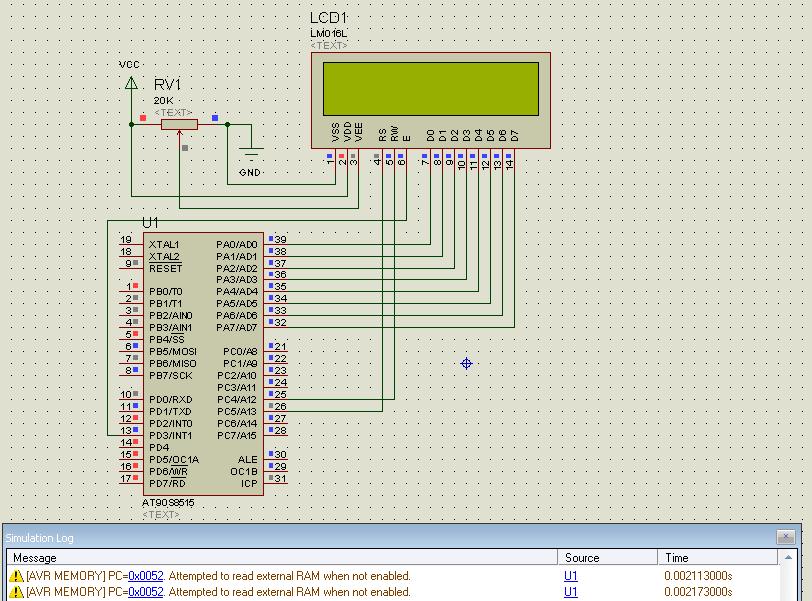
Task: Click the PD3/INT1 pin label
Action: 170,435
